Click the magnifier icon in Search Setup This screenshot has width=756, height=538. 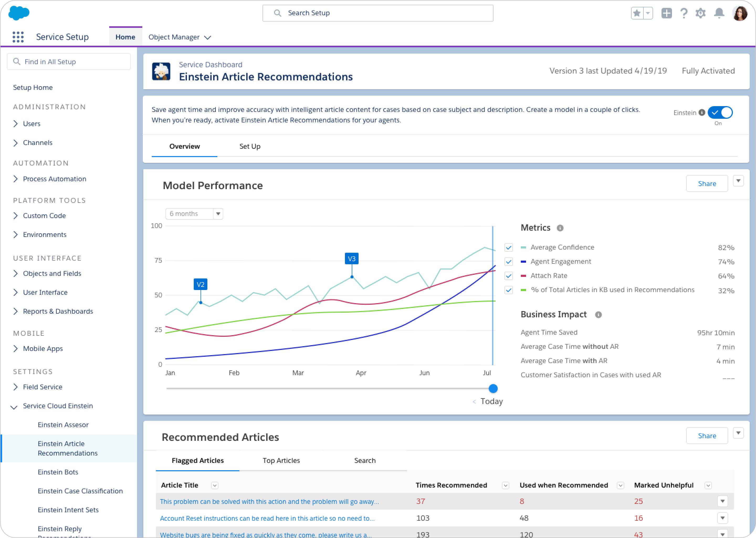[x=278, y=13]
